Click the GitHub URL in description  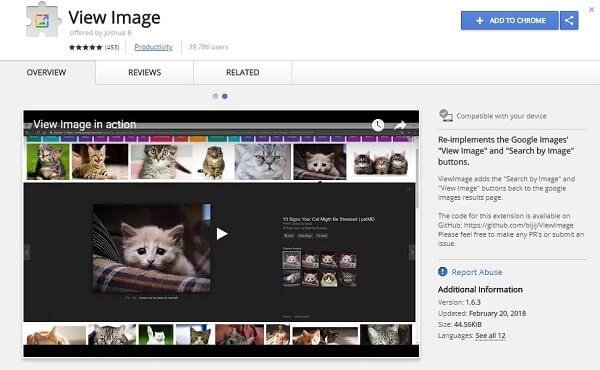pyautogui.click(x=518, y=225)
